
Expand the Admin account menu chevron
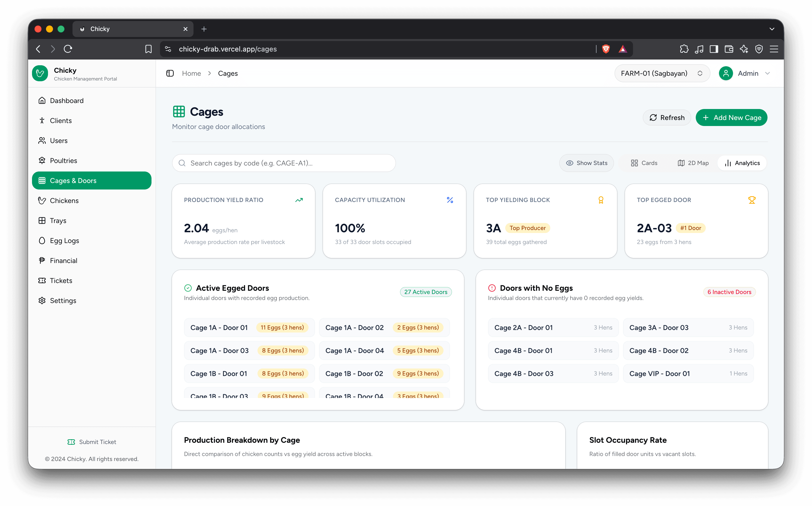pyautogui.click(x=767, y=73)
